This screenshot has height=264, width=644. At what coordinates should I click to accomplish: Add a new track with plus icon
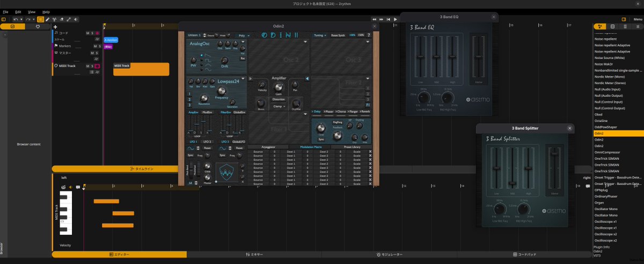tap(55, 27)
